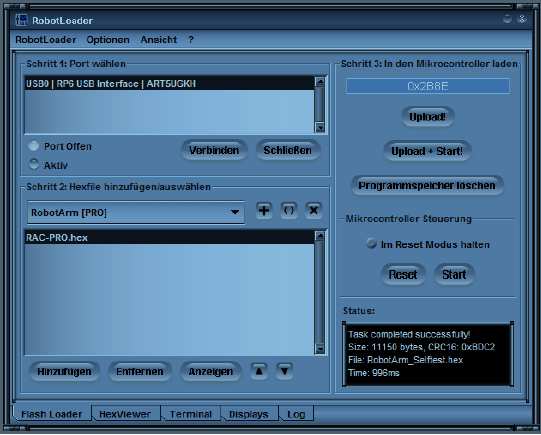Click the X icon to delete category
The image size is (541, 435).
pos(314,210)
